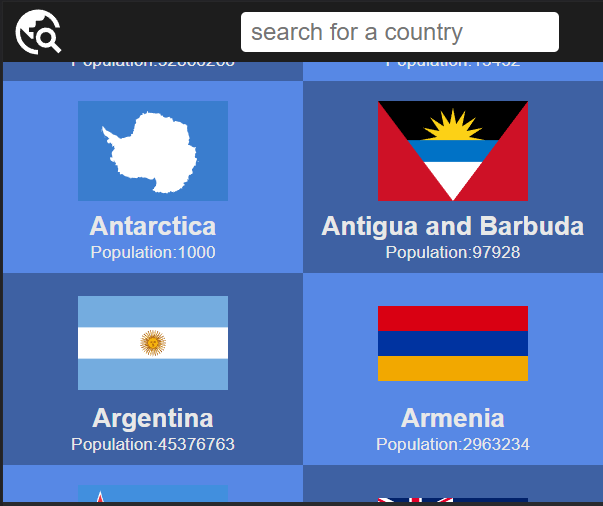
Task: Select the Population:2963234 label
Action: (452, 444)
